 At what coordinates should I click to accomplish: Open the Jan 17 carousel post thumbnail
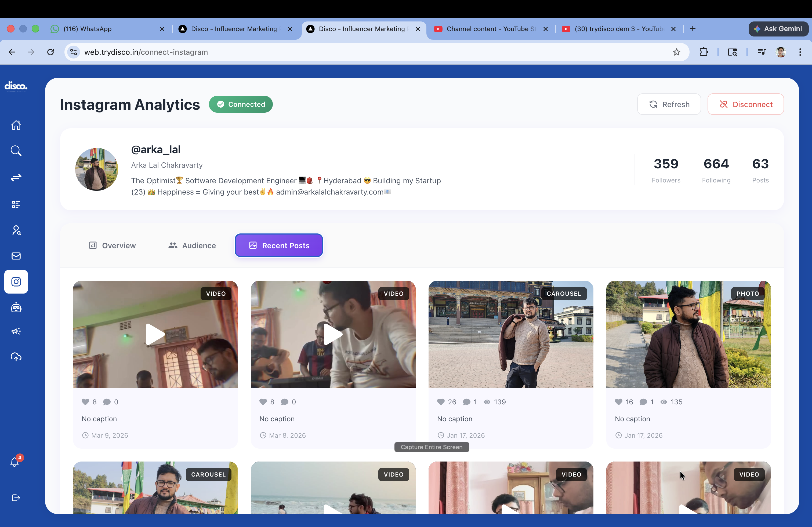511,334
